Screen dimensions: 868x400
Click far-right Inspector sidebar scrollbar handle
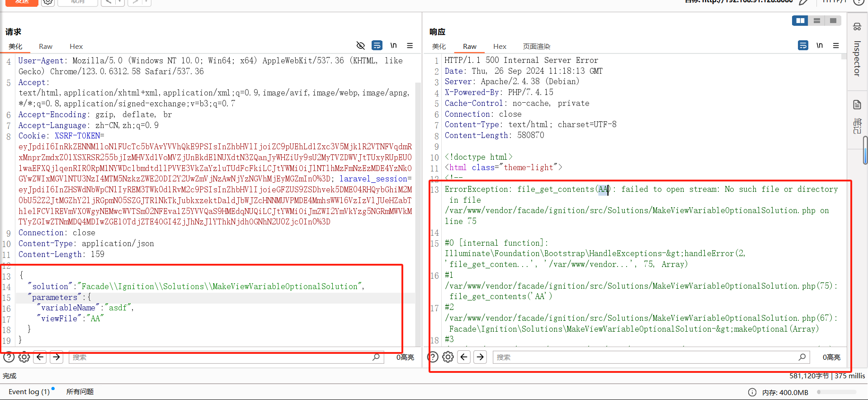pos(865,150)
